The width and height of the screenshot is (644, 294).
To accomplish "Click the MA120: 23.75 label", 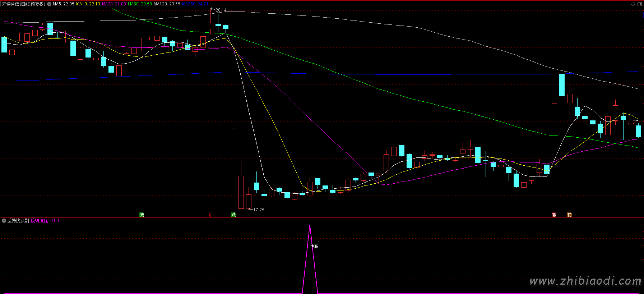I will [167, 4].
